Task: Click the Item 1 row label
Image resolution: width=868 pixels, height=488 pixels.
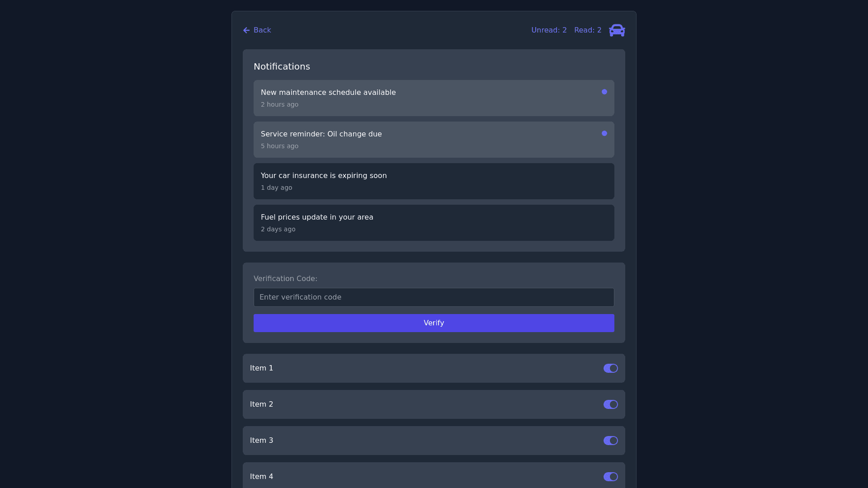Action: (x=261, y=368)
